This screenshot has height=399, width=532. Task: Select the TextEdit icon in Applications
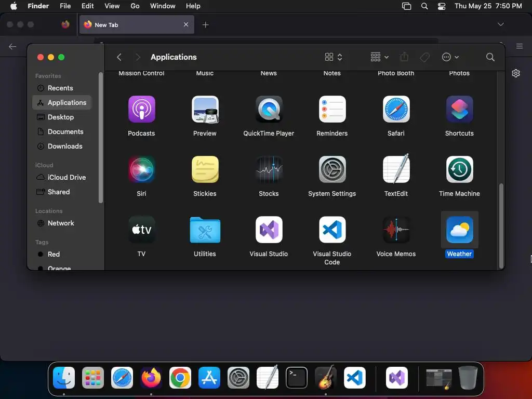(396, 169)
